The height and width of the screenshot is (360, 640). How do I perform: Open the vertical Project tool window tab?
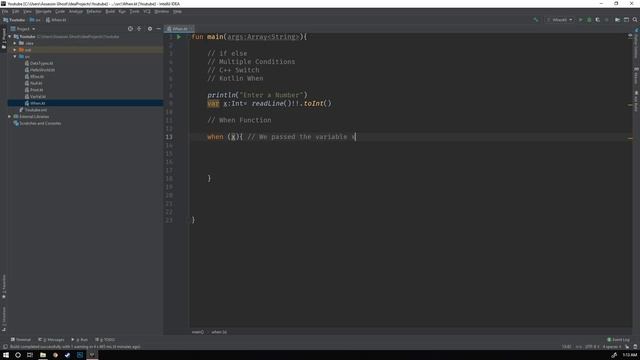4,39
